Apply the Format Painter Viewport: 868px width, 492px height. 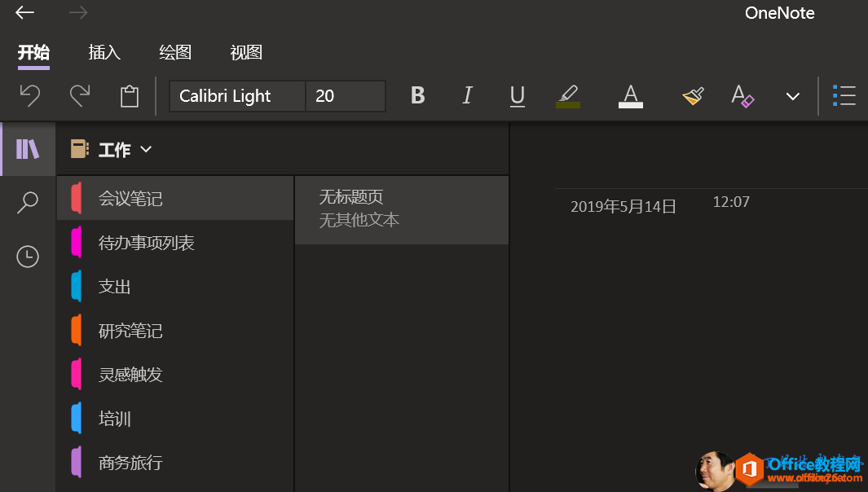click(x=692, y=95)
